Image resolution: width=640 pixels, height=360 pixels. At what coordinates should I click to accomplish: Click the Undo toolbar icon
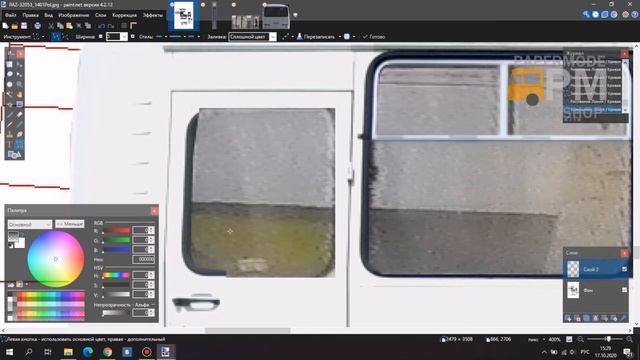coord(101,26)
